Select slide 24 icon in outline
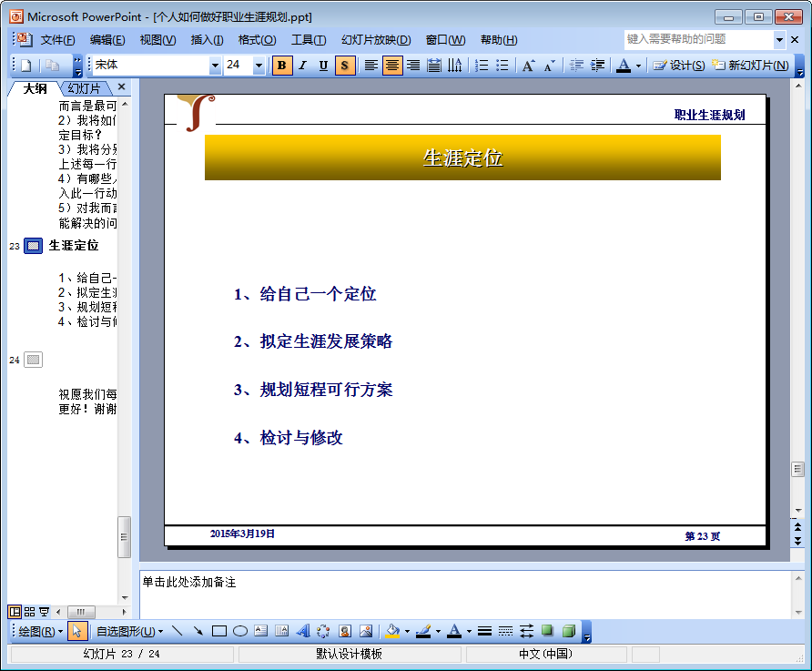This screenshot has width=812, height=671. coord(33,360)
